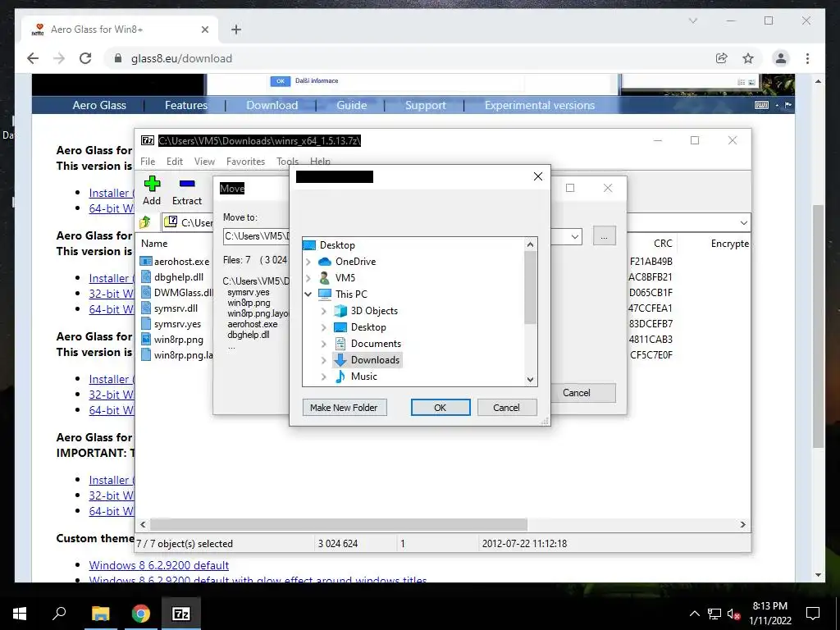Collapse This PC node in tree
Image resolution: width=840 pixels, height=630 pixels.
[x=308, y=294]
